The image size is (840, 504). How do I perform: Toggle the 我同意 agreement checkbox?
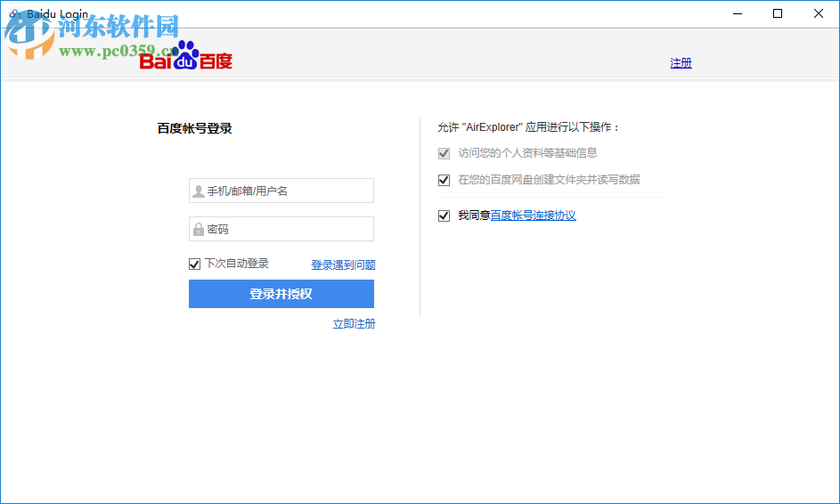[x=444, y=215]
